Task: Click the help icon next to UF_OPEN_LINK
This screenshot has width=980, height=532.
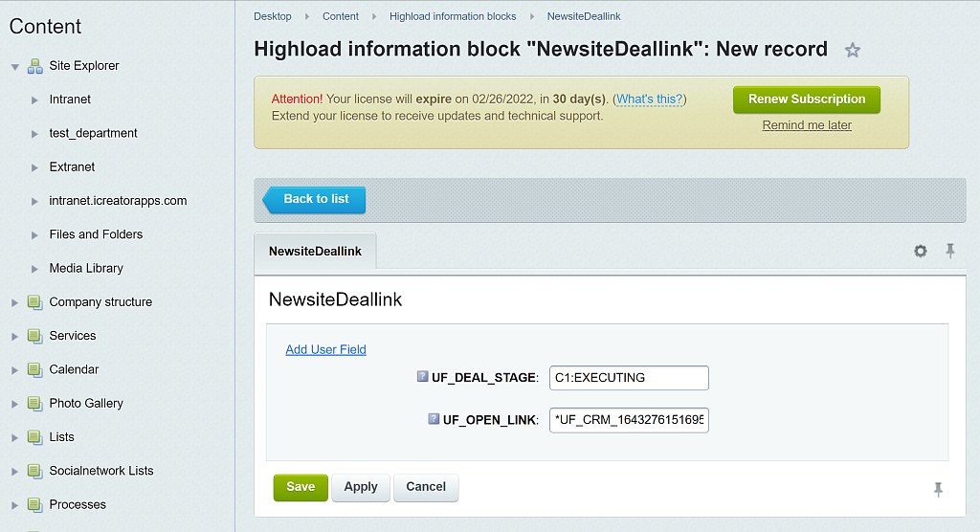Action: [434, 419]
